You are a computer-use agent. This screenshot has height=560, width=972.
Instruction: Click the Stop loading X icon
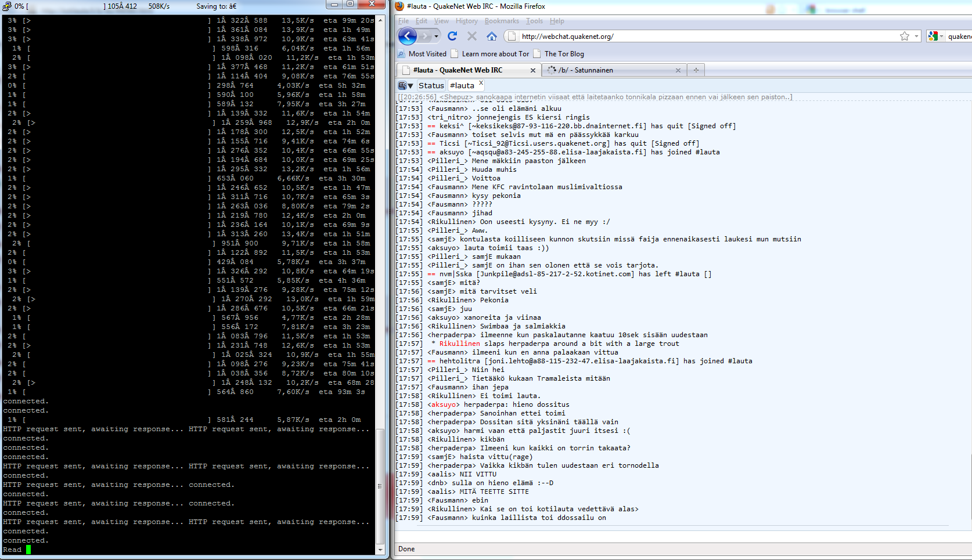472,36
